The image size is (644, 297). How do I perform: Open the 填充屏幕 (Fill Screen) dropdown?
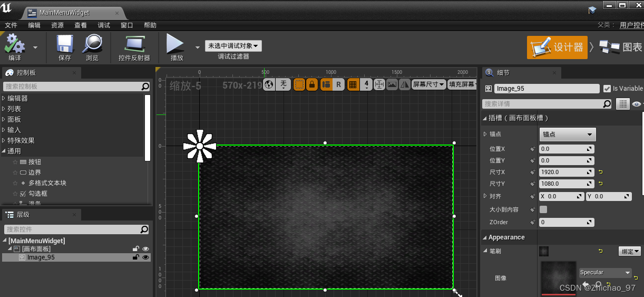[x=463, y=84]
